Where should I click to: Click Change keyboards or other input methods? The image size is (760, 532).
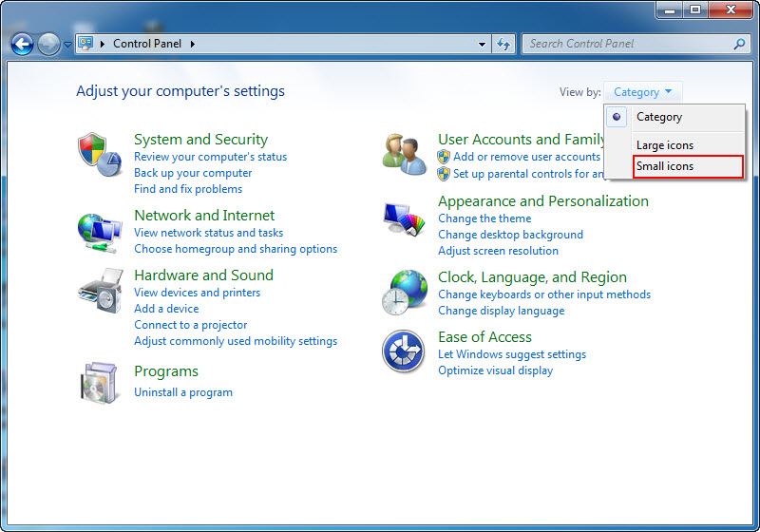pos(544,294)
